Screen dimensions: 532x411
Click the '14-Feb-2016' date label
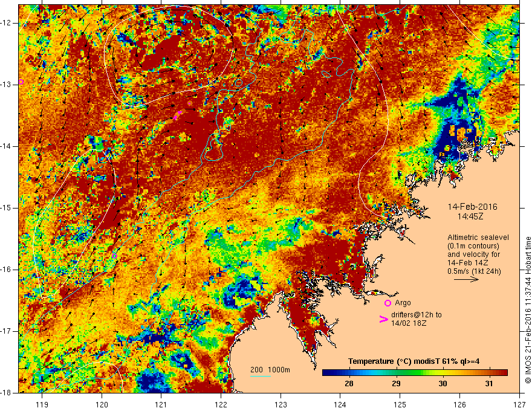(472, 207)
